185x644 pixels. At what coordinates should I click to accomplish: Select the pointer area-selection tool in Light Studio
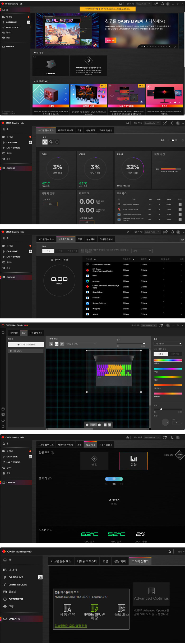[x=51, y=344]
